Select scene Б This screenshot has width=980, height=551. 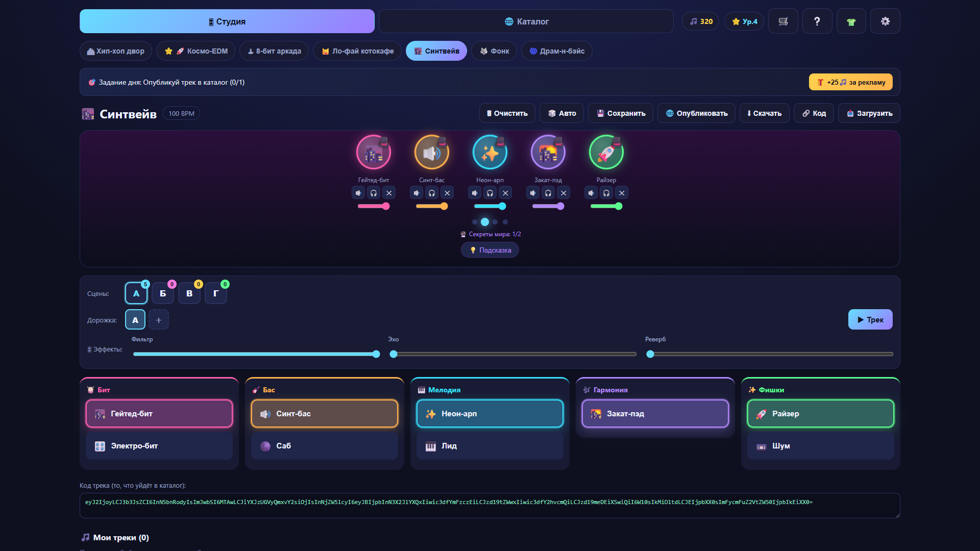(163, 293)
